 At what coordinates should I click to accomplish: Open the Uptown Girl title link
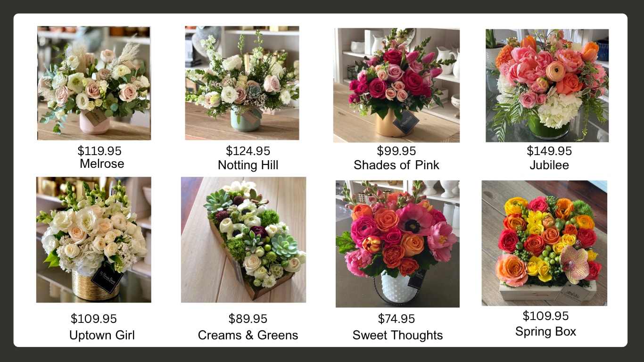(x=102, y=335)
